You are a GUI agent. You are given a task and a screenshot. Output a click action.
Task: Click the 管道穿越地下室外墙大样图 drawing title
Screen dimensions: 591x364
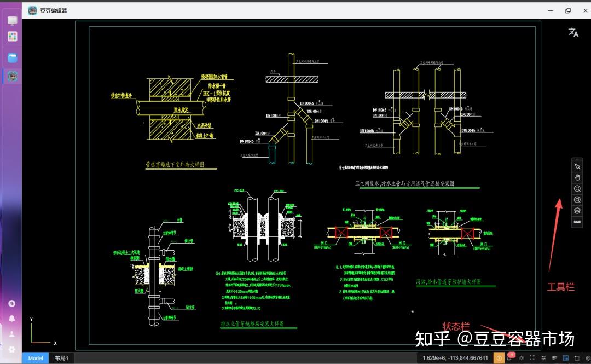(175, 164)
